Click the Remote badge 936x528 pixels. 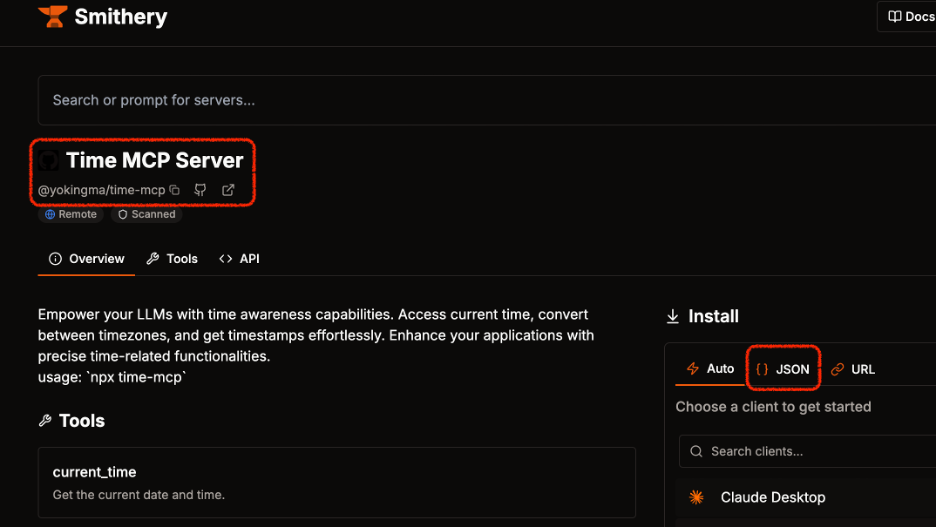[70, 214]
